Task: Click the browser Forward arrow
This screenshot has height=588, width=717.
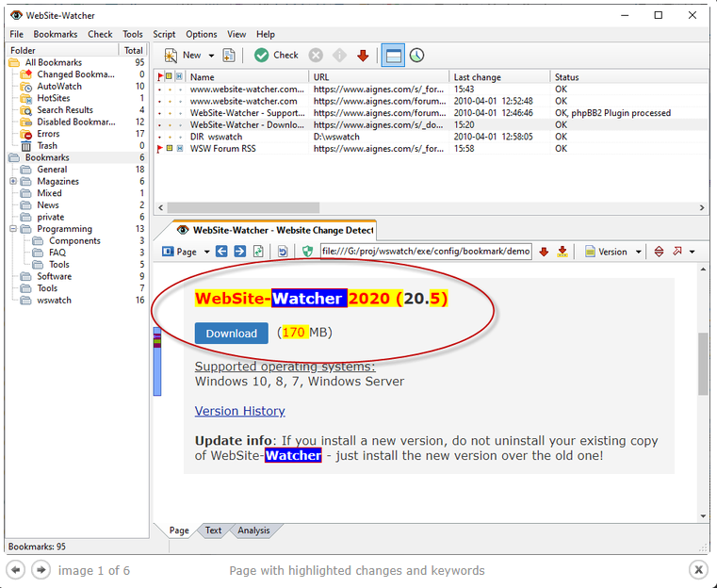Action: [x=239, y=252]
